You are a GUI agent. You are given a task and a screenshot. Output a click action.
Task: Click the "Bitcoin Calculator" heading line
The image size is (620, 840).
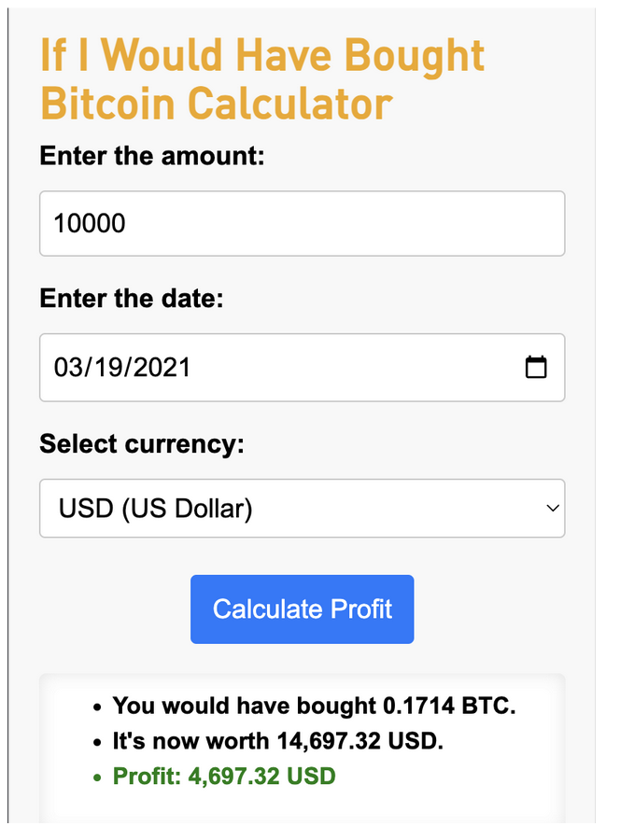tap(216, 104)
